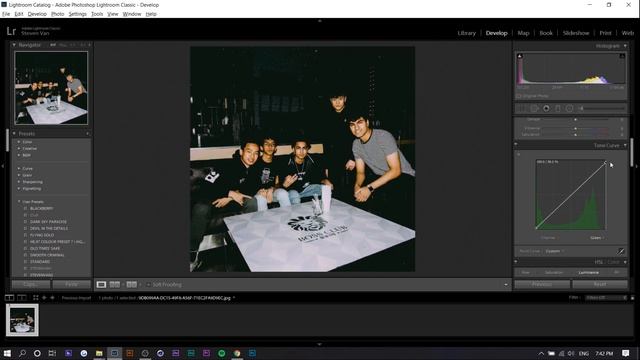Image resolution: width=640 pixels, height=360 pixels.
Task: Expand the B&W presets group
Action: click(19, 155)
